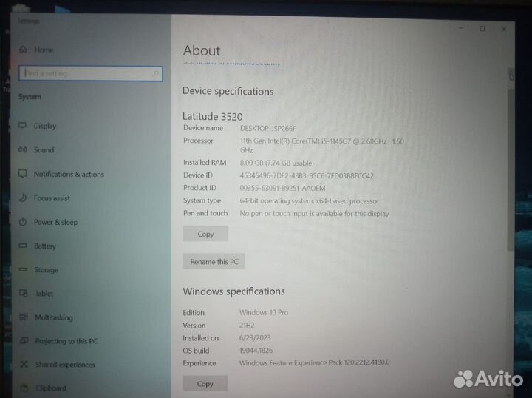Click the Multitasking icon

tap(24, 317)
